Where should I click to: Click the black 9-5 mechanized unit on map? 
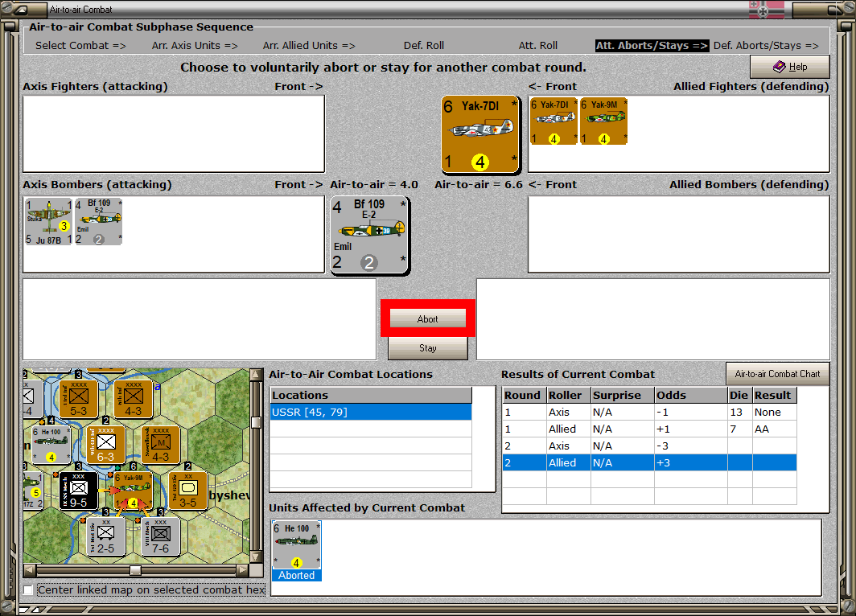[x=78, y=491]
